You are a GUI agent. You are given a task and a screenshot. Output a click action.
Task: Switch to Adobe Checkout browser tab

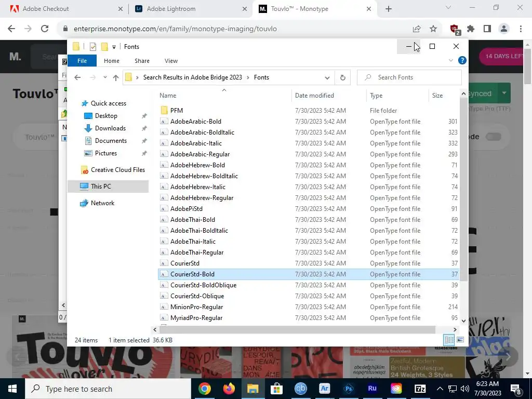[64, 9]
